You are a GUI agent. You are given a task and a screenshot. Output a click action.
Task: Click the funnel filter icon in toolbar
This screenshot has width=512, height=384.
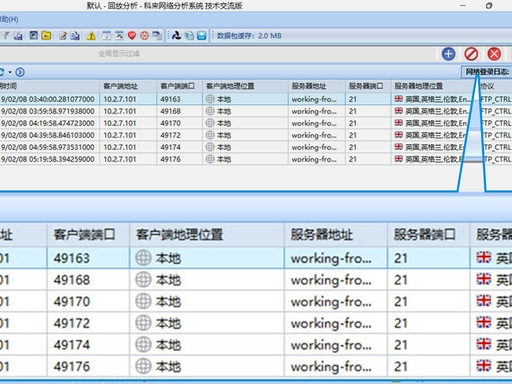(6, 35)
